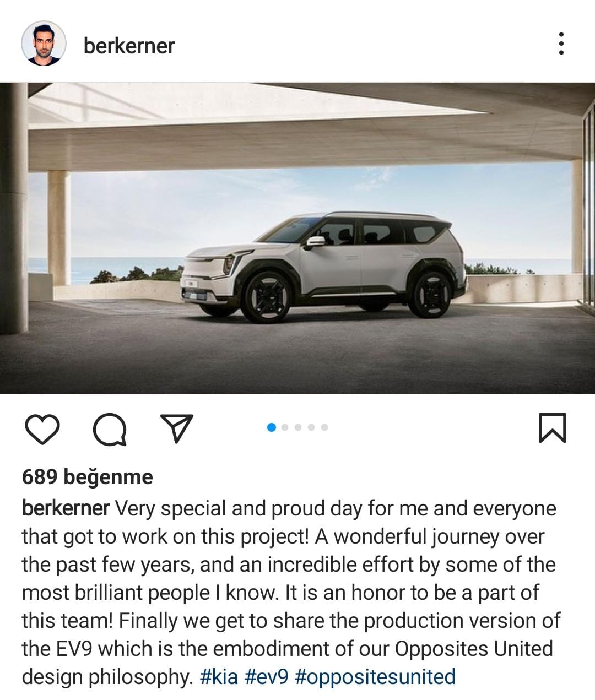Image resolution: width=595 pixels, height=700 pixels.
Task: Open the #kia hashtag
Action: [218, 676]
